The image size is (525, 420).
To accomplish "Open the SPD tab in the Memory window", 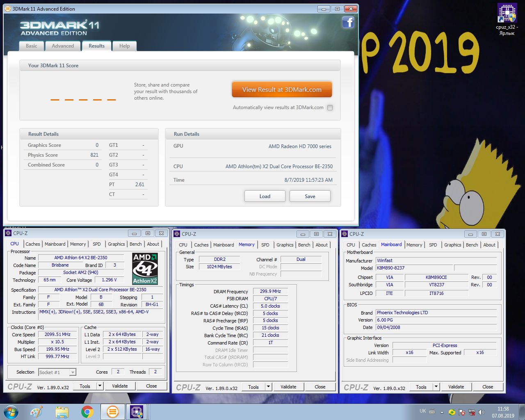I will tap(265, 245).
